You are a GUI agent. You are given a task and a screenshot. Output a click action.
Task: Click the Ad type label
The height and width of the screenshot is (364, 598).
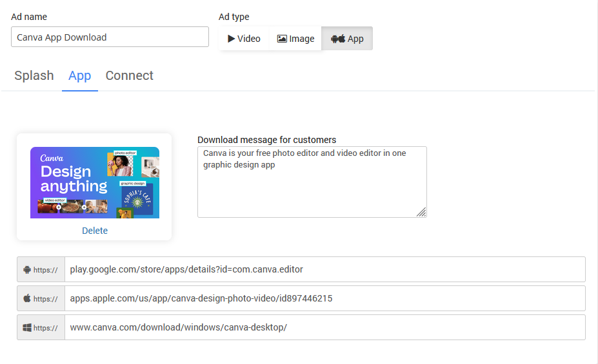[x=234, y=17]
